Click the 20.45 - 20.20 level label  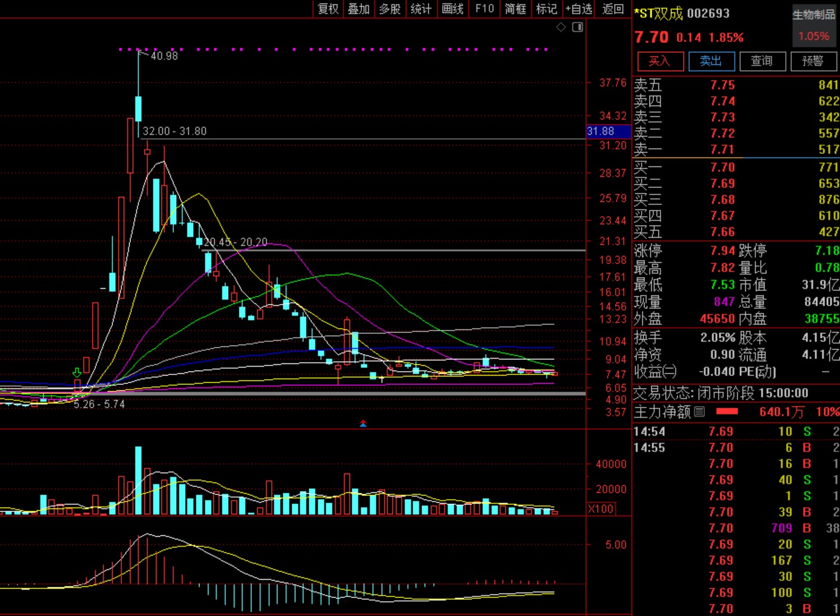[236, 242]
